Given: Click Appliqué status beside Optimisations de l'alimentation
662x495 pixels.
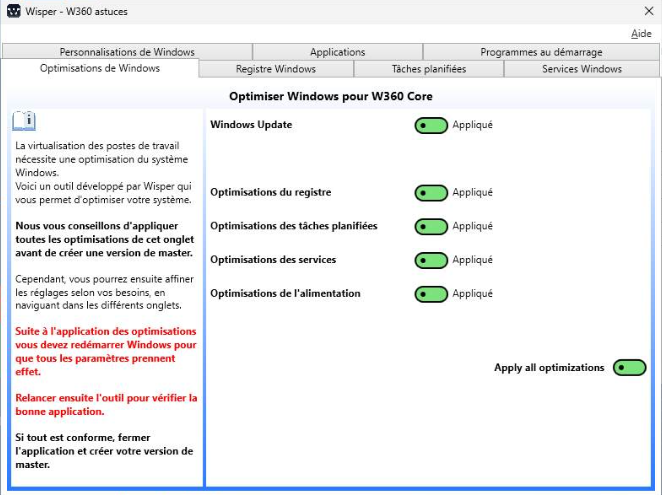Looking at the screenshot, I should coord(472,294).
